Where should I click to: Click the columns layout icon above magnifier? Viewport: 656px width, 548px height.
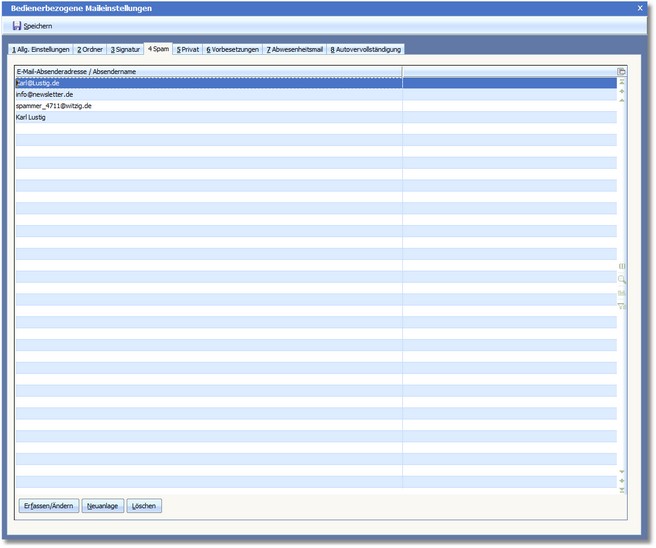point(622,266)
